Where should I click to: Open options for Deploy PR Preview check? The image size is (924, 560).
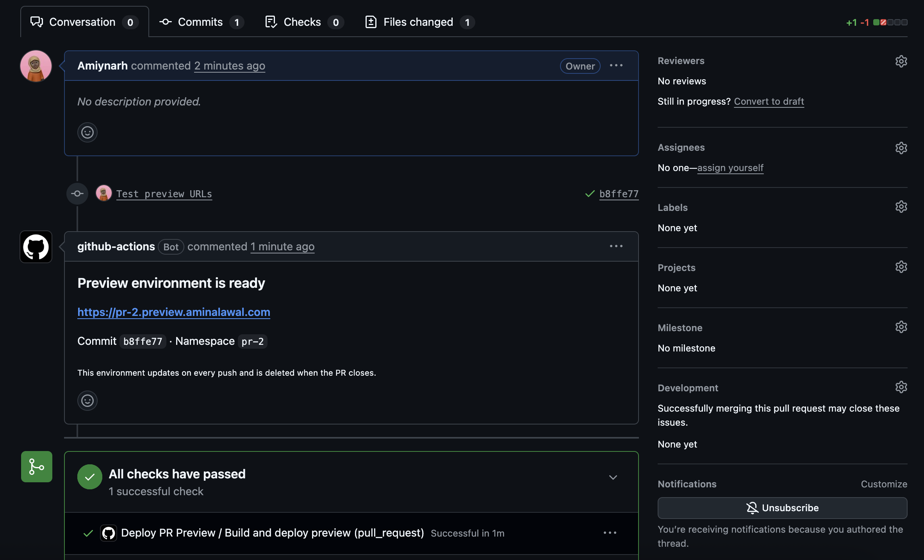click(610, 533)
